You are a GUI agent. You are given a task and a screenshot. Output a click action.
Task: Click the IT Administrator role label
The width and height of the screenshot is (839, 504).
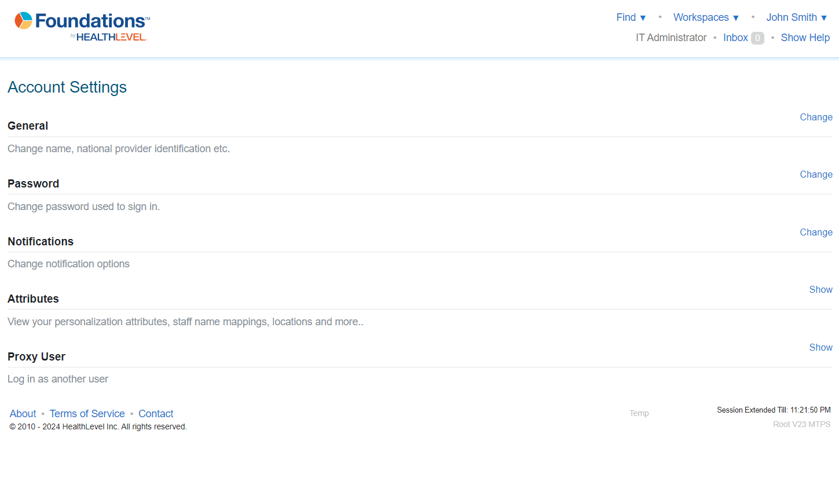[x=671, y=38]
